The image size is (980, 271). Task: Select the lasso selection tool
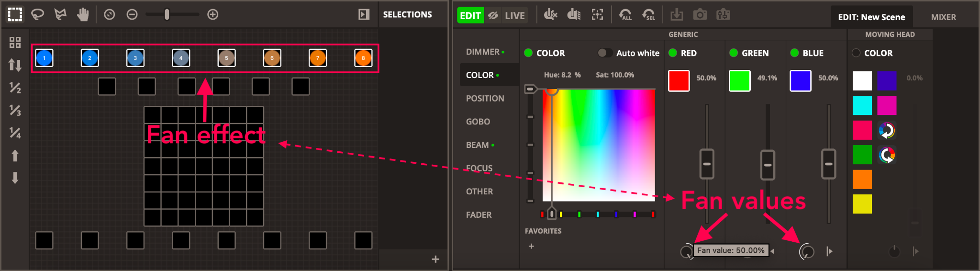[37, 14]
